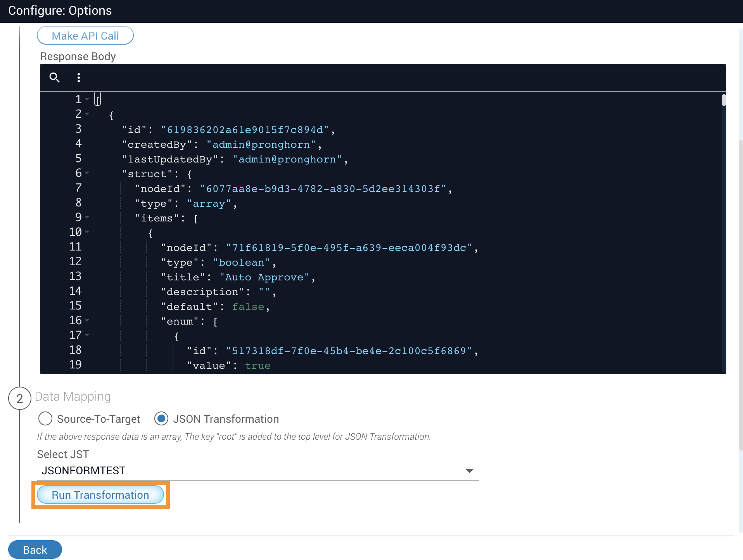Fold the enum object at line 17
Screen dimensions: 743x560
click(x=87, y=335)
